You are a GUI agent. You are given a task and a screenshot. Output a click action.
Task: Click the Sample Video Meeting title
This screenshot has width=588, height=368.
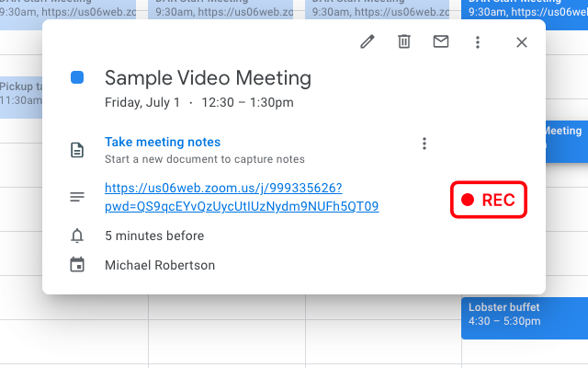(208, 78)
